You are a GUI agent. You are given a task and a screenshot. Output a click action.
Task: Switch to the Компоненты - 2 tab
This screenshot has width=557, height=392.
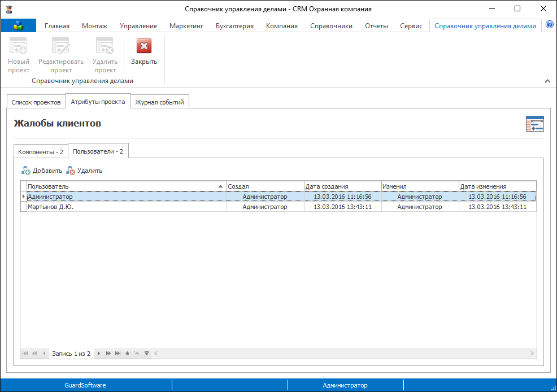[41, 152]
